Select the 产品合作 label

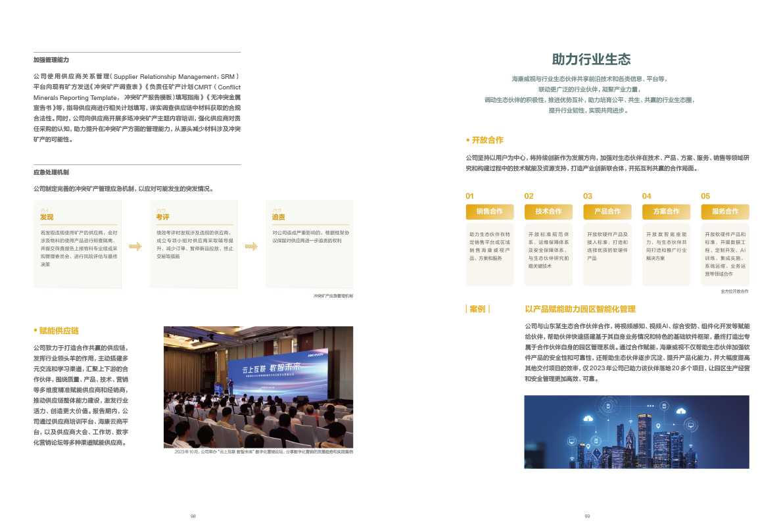click(607, 212)
